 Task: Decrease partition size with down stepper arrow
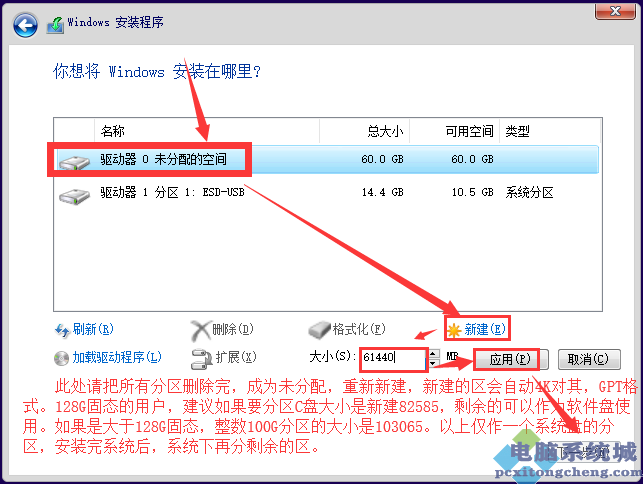(x=433, y=363)
